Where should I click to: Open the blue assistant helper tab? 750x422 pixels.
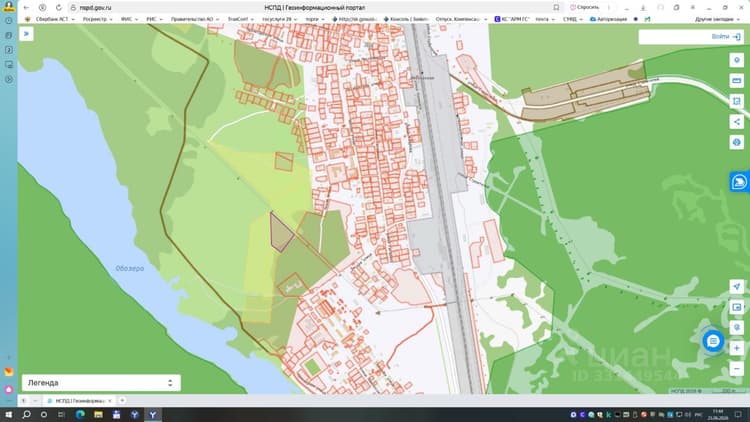pos(739,182)
